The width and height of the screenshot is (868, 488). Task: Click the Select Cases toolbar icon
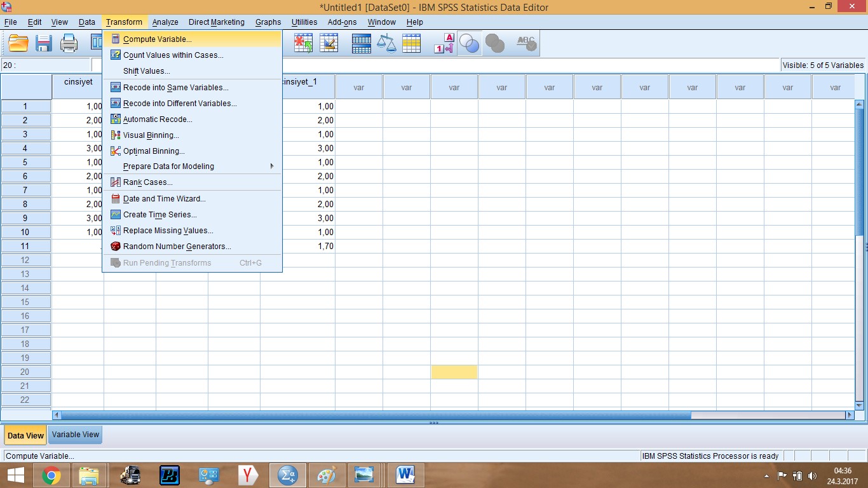[x=411, y=43]
